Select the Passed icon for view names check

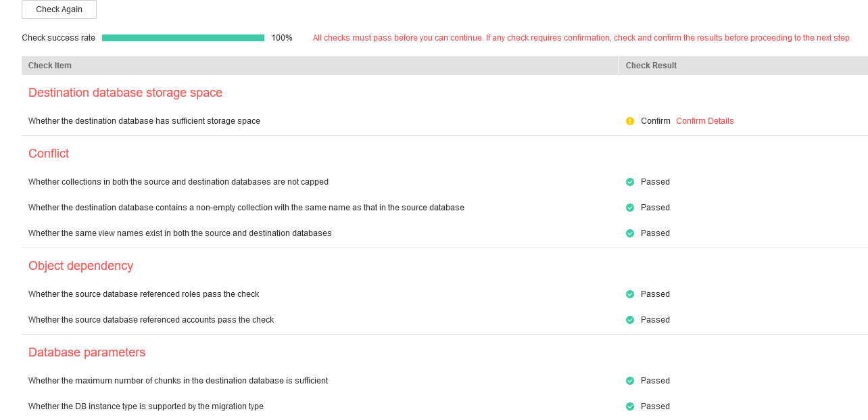pos(629,233)
